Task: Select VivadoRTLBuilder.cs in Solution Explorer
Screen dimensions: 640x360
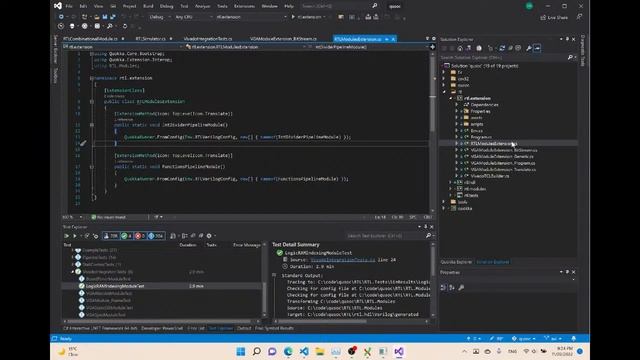Action: 490,176
